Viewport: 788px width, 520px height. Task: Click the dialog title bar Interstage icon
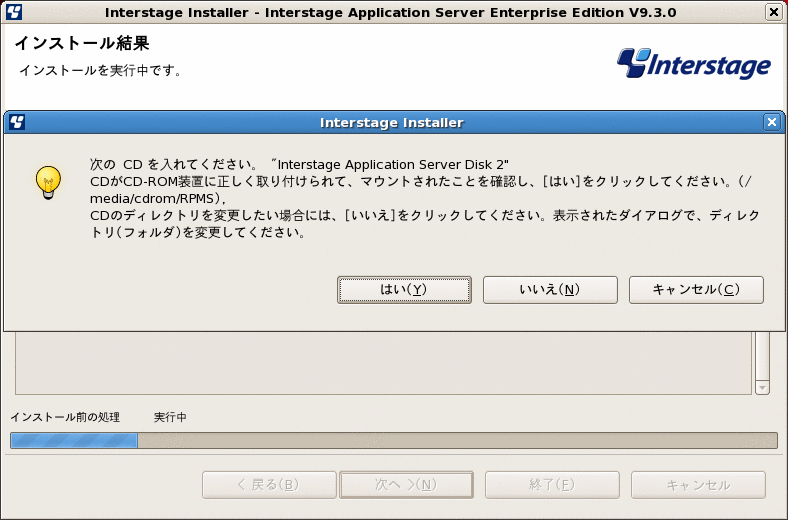(x=17, y=122)
